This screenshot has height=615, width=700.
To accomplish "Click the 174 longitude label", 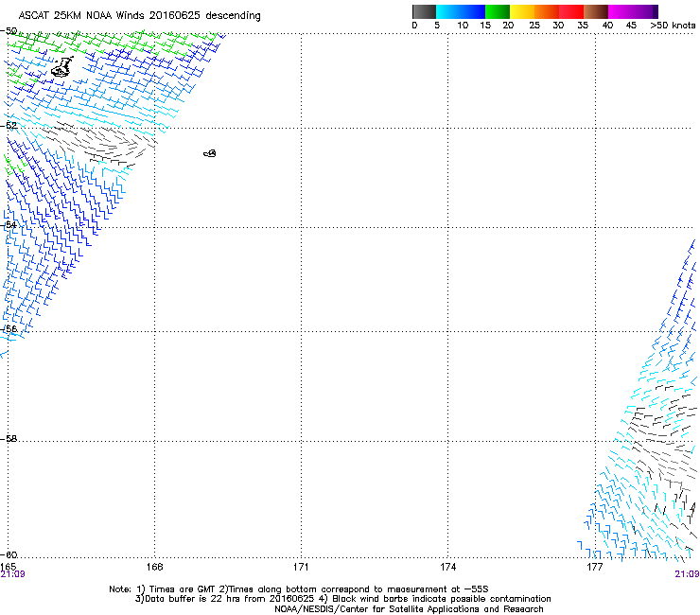I will 447,567.
